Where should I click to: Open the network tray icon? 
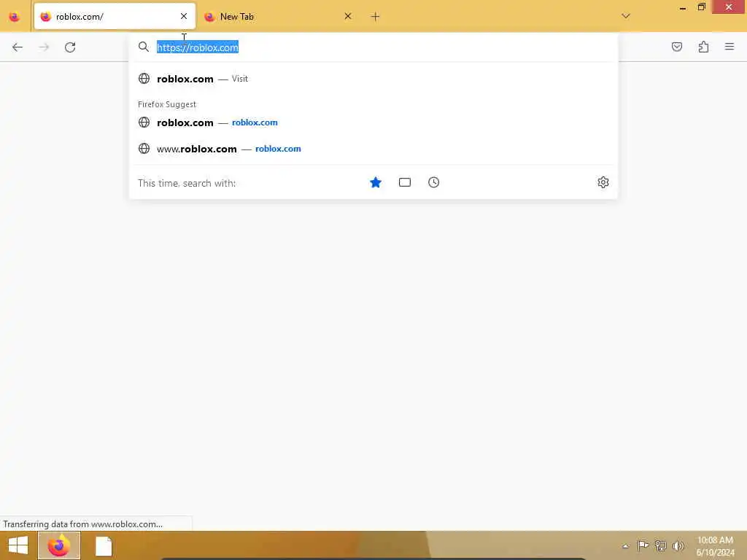[x=660, y=545]
